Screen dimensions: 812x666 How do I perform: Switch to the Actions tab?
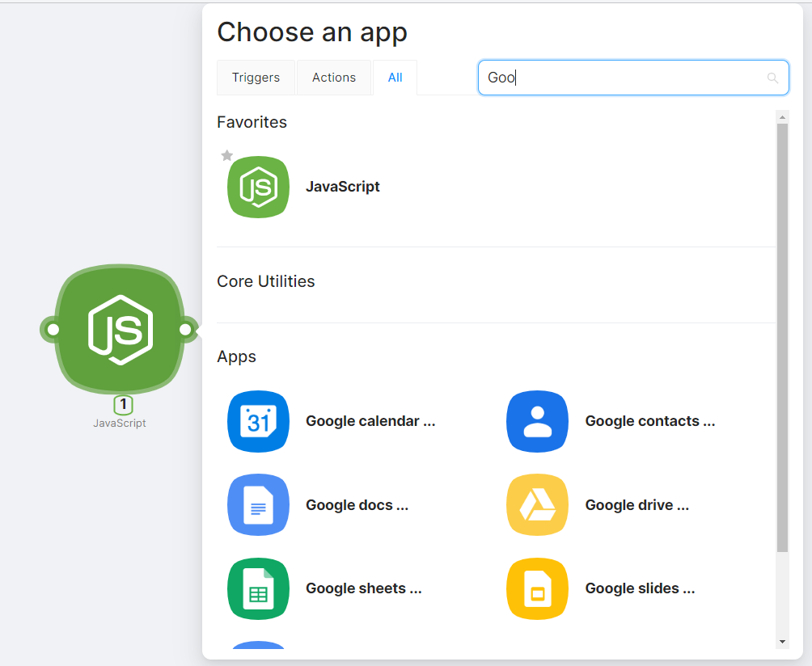tap(334, 78)
